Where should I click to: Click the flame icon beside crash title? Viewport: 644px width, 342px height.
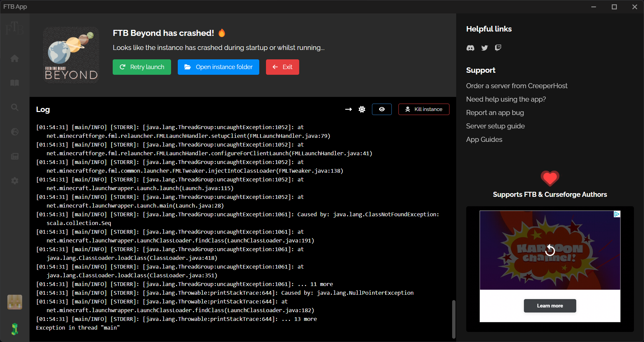pyautogui.click(x=222, y=33)
